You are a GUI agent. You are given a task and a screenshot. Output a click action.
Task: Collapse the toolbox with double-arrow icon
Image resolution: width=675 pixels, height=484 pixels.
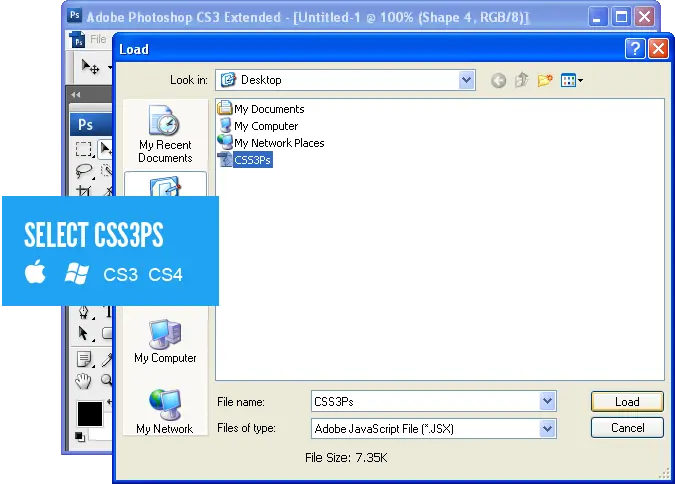[76, 95]
